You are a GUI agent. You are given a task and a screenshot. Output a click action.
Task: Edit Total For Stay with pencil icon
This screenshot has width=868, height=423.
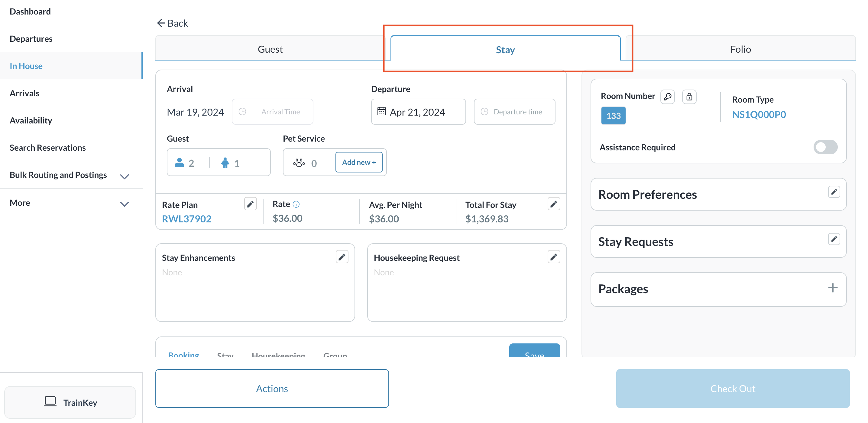553,204
